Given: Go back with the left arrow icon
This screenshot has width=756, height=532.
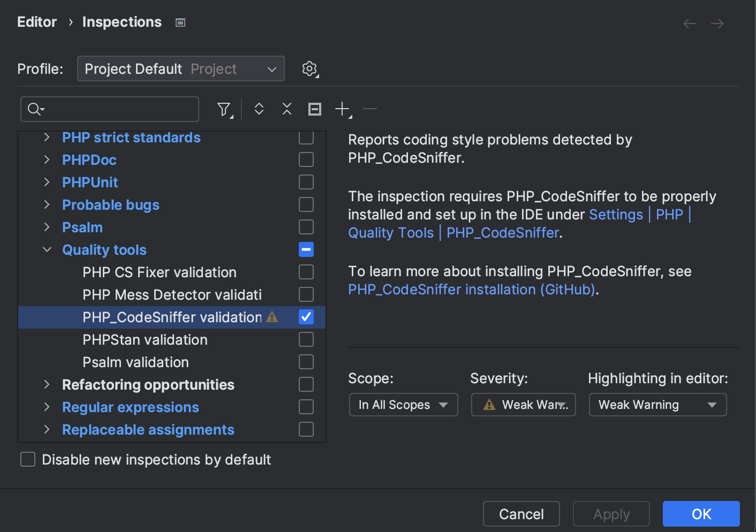Looking at the screenshot, I should (690, 24).
